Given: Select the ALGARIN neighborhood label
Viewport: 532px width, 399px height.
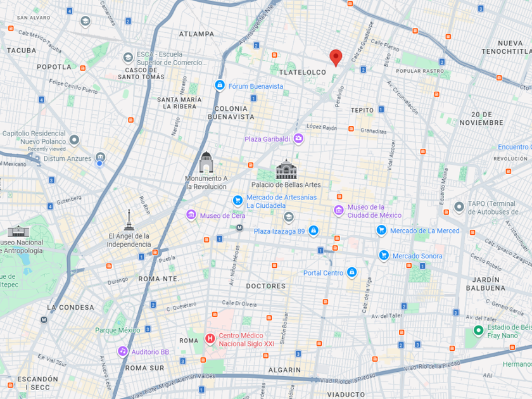Looking at the screenshot, I should [x=284, y=370].
